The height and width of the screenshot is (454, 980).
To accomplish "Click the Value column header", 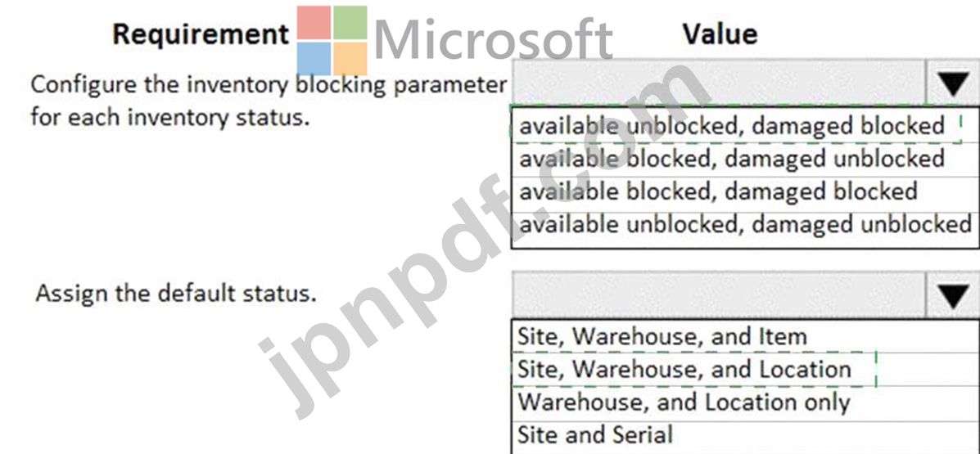I will 720,34.
